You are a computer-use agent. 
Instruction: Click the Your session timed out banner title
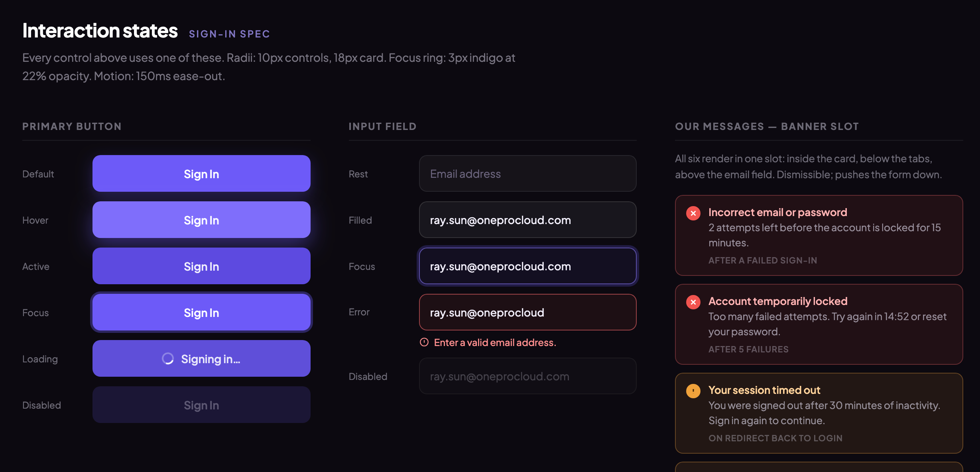(764, 390)
